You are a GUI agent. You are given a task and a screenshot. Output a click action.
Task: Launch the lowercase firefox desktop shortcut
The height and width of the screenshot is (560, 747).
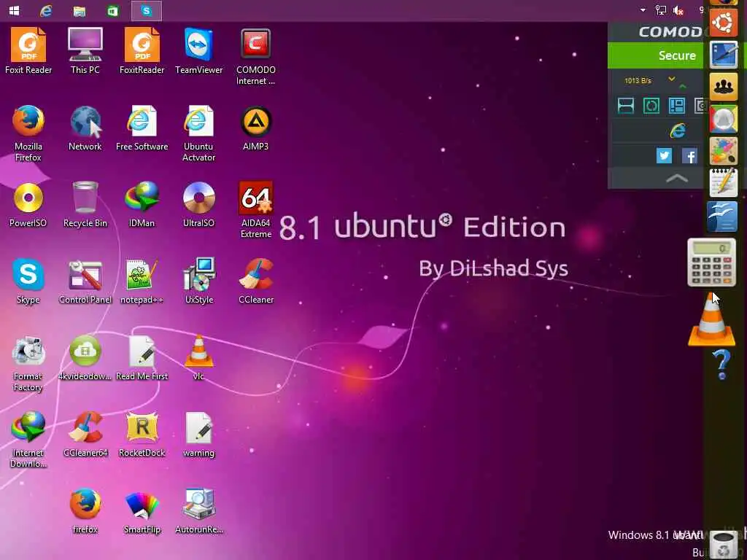[x=85, y=511]
